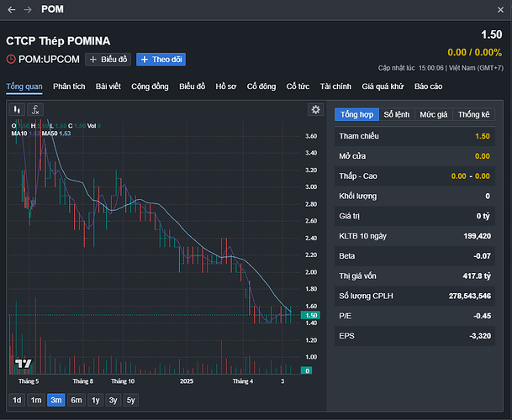Open the Phân tích tab
This screenshot has height=420, width=512.
pos(69,87)
